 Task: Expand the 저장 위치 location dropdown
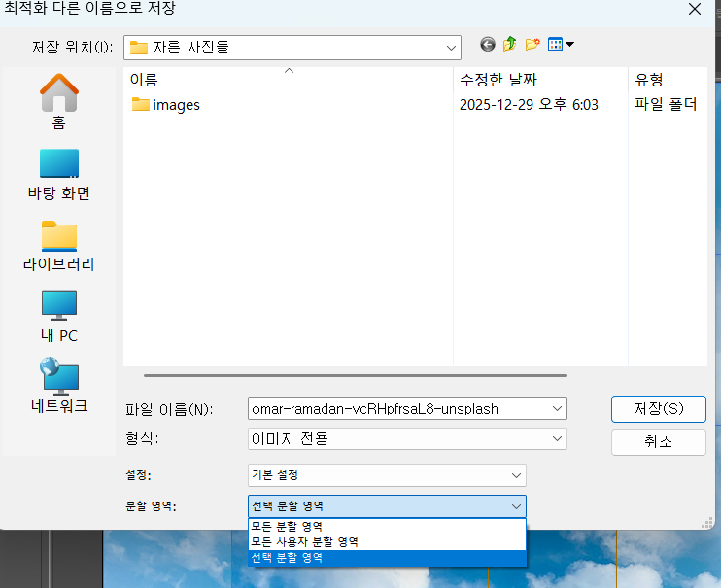pyautogui.click(x=451, y=48)
